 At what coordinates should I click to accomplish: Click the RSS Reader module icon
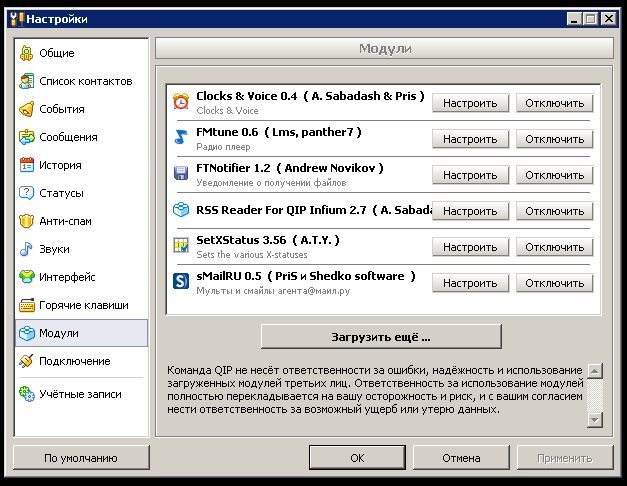[181, 210]
